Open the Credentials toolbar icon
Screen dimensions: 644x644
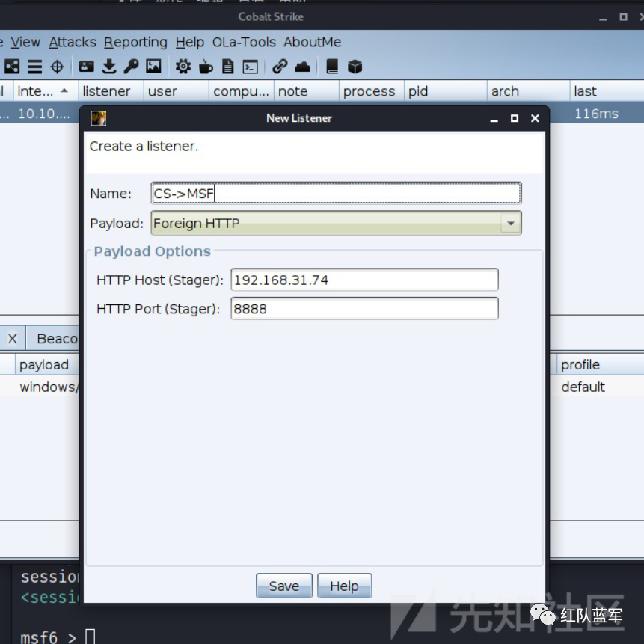click(86, 66)
